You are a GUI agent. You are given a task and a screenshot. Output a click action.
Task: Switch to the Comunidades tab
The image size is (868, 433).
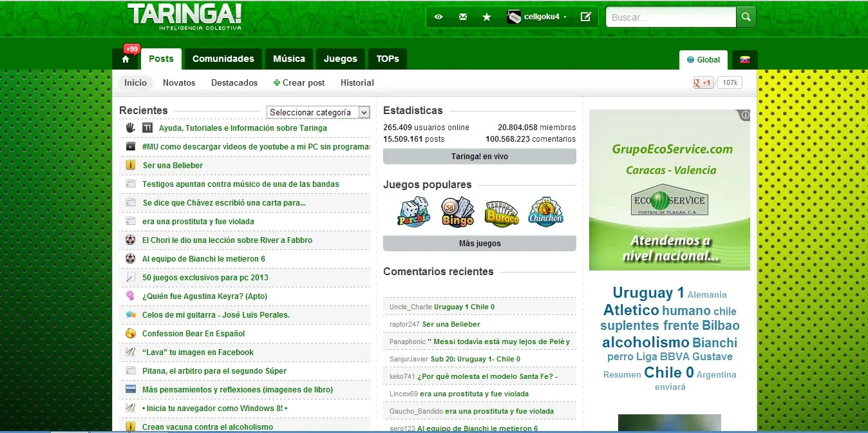click(223, 59)
